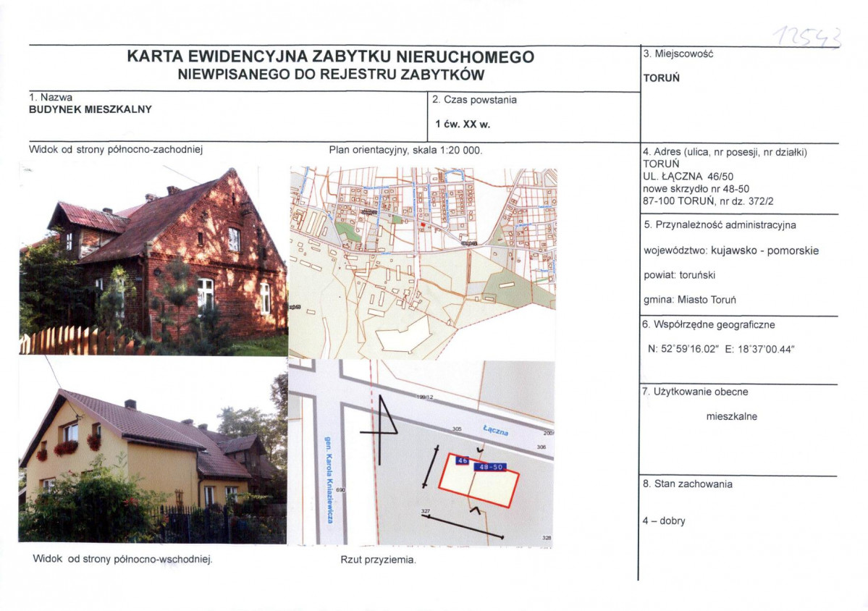The height and width of the screenshot is (611, 868).
Task: Click the "Rzut przyziemia" caption text
Action: [x=380, y=560]
